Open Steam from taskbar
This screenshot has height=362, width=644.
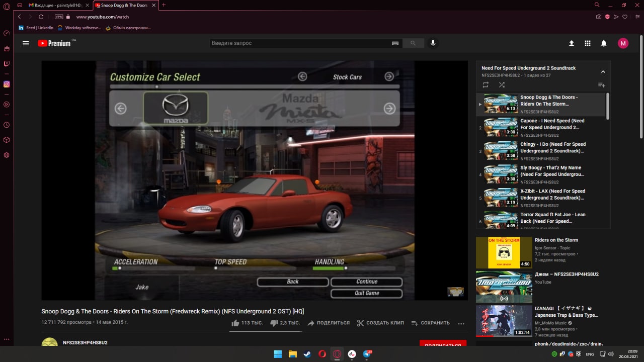click(x=307, y=354)
